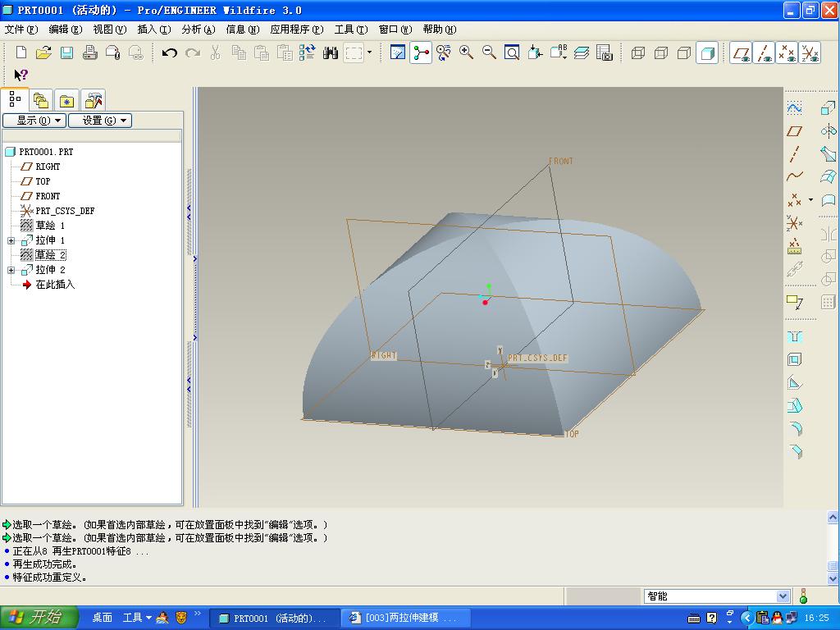This screenshot has height=630, width=840.
Task: Switch to the Favorites tab
Action: point(66,100)
